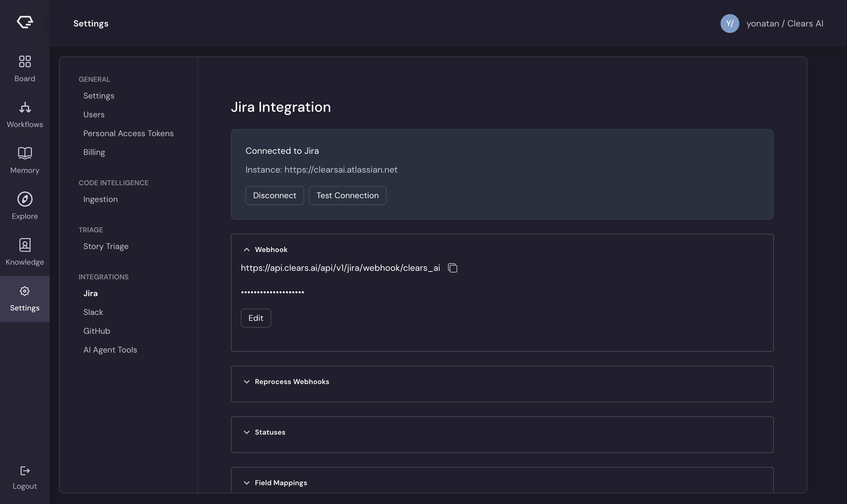Click the Disconnect button
847x504 pixels.
pyautogui.click(x=274, y=195)
